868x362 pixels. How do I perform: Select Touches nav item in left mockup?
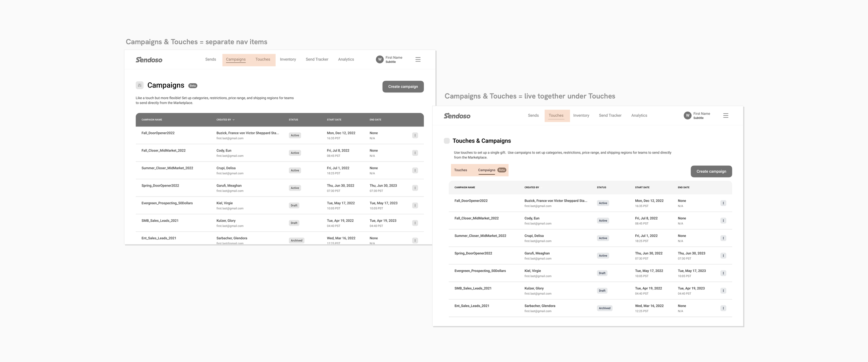click(263, 59)
